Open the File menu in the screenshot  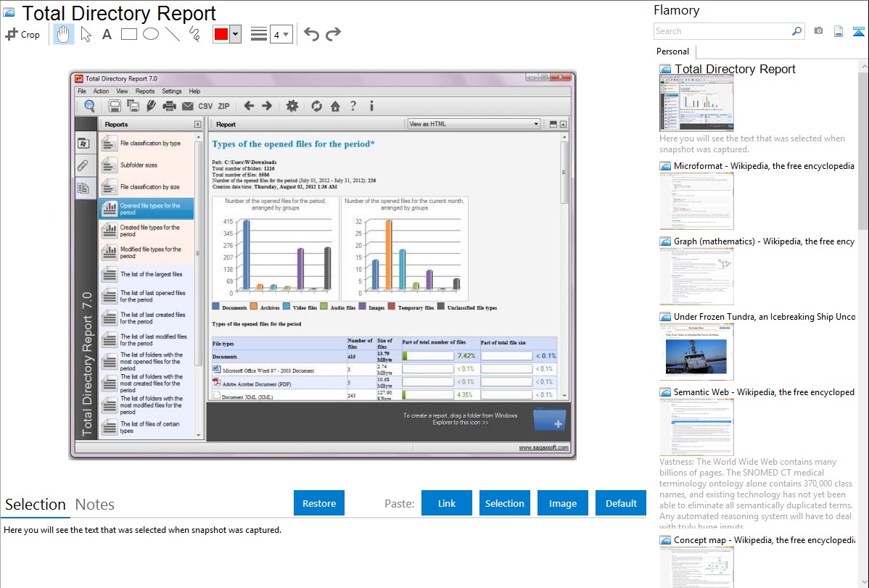coord(82,91)
